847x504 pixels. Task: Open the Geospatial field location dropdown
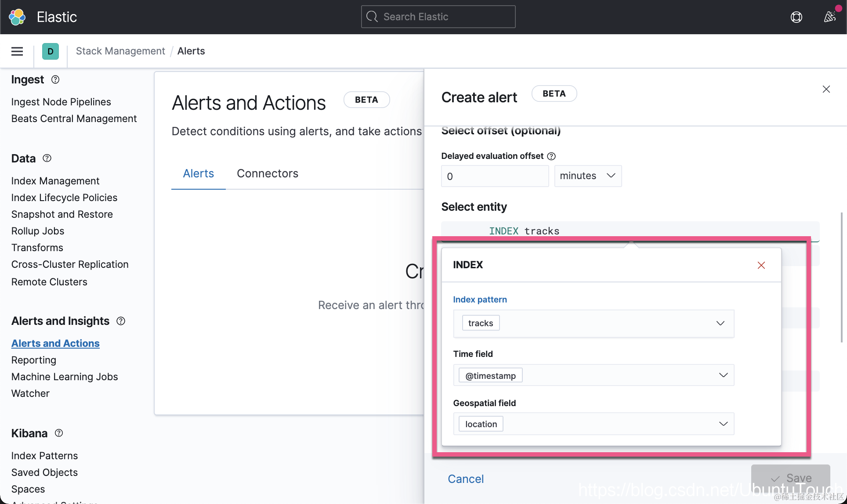click(723, 424)
